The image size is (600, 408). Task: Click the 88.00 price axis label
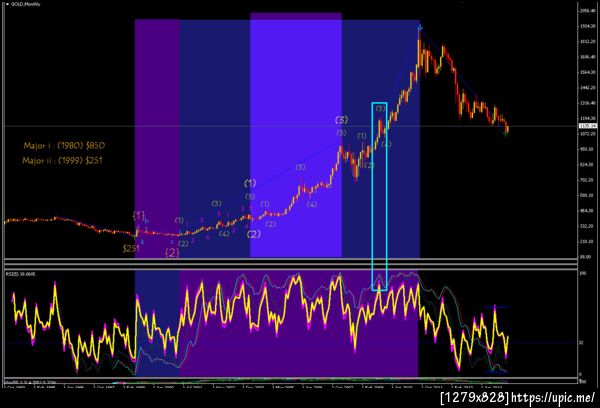click(x=586, y=257)
